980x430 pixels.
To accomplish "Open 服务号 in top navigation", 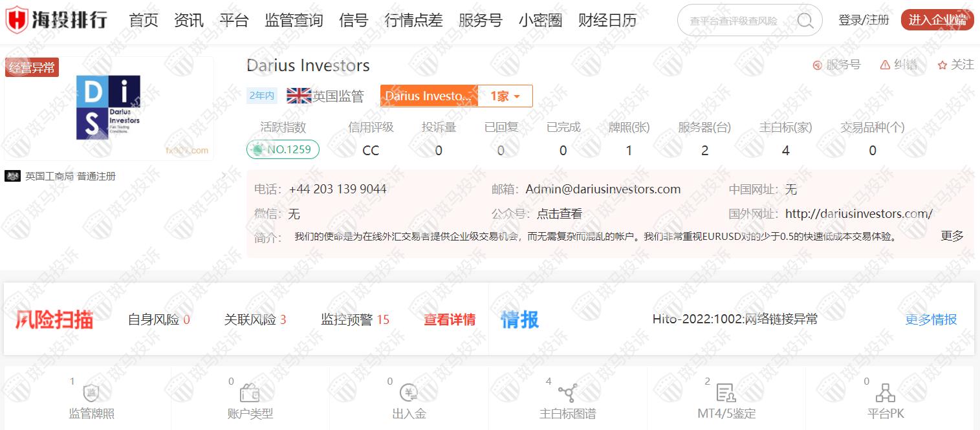I will pyautogui.click(x=480, y=20).
